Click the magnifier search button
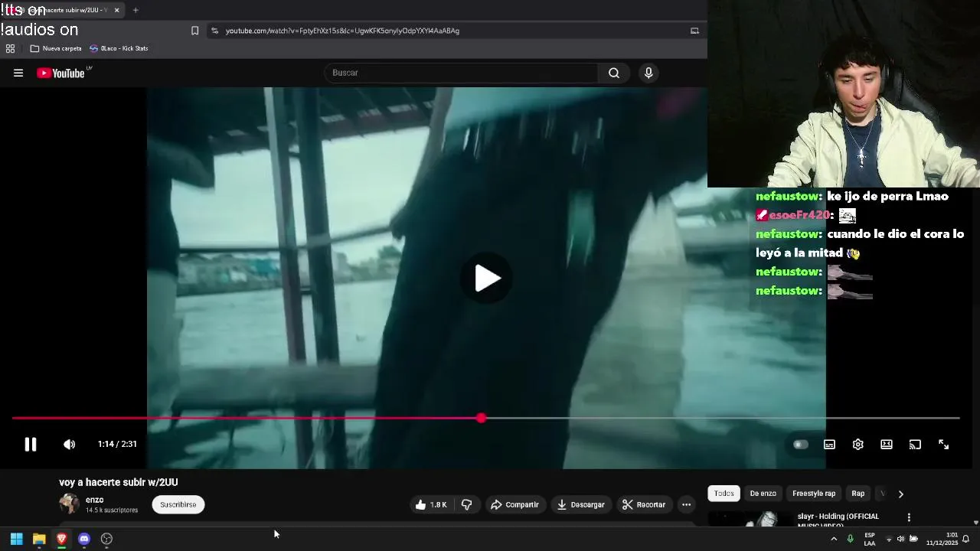980x551 pixels. (614, 73)
